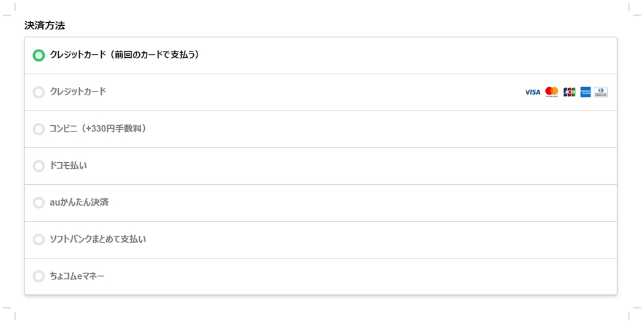Screen dimensions: 644x323
Task: Click the ちょコムeマネー label text
Action: click(x=77, y=276)
